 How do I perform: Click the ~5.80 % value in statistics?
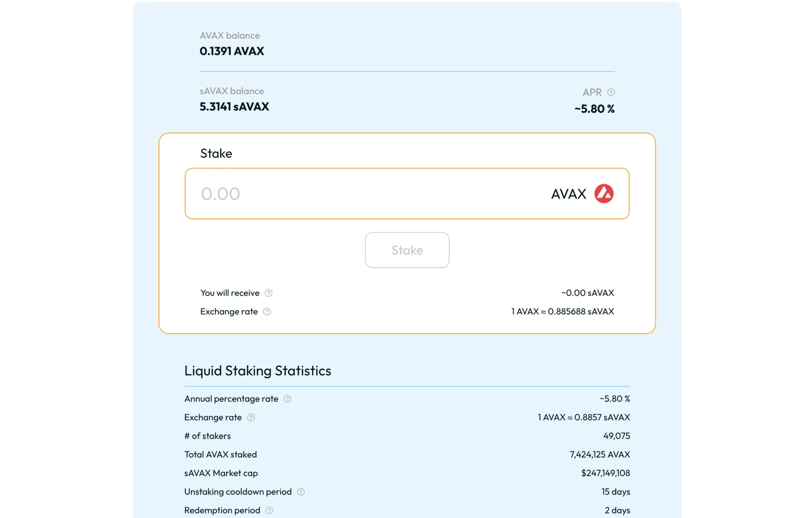coord(615,399)
